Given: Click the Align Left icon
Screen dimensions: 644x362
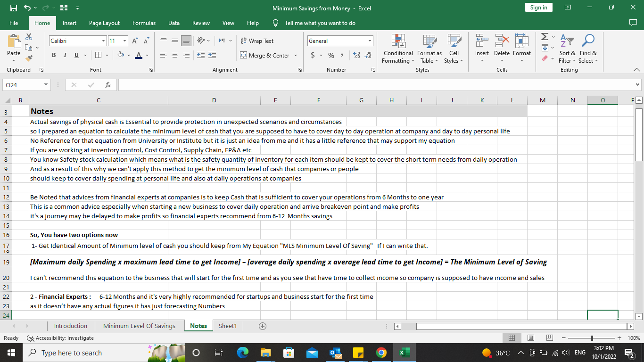Looking at the screenshot, I should click(x=164, y=55).
